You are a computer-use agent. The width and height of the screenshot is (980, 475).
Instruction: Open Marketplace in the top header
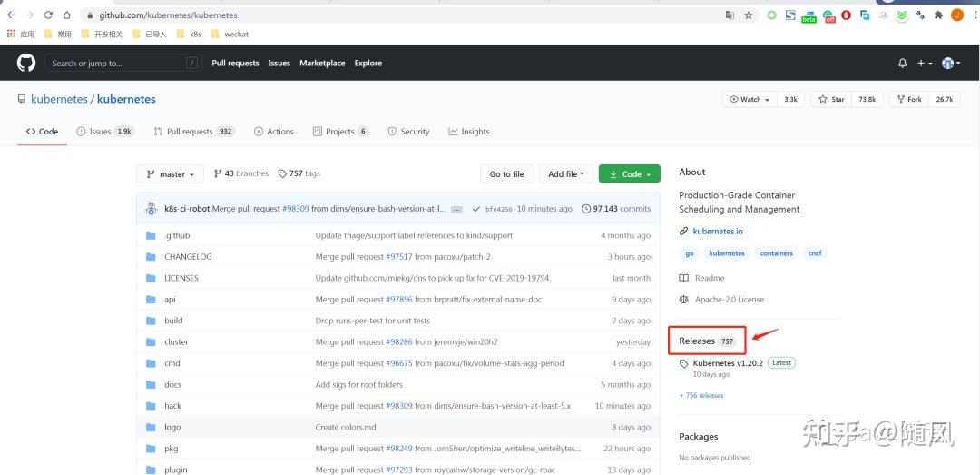322,64
